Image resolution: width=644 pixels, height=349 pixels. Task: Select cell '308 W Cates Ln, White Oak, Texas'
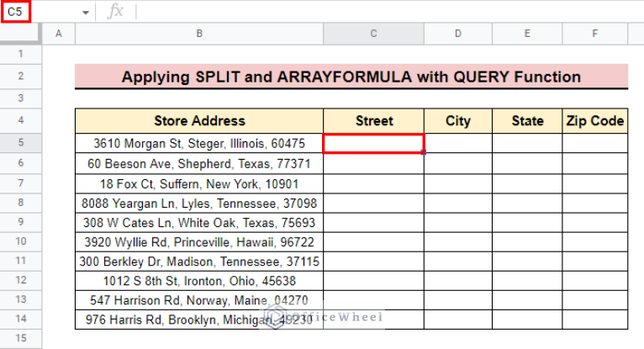click(x=199, y=223)
